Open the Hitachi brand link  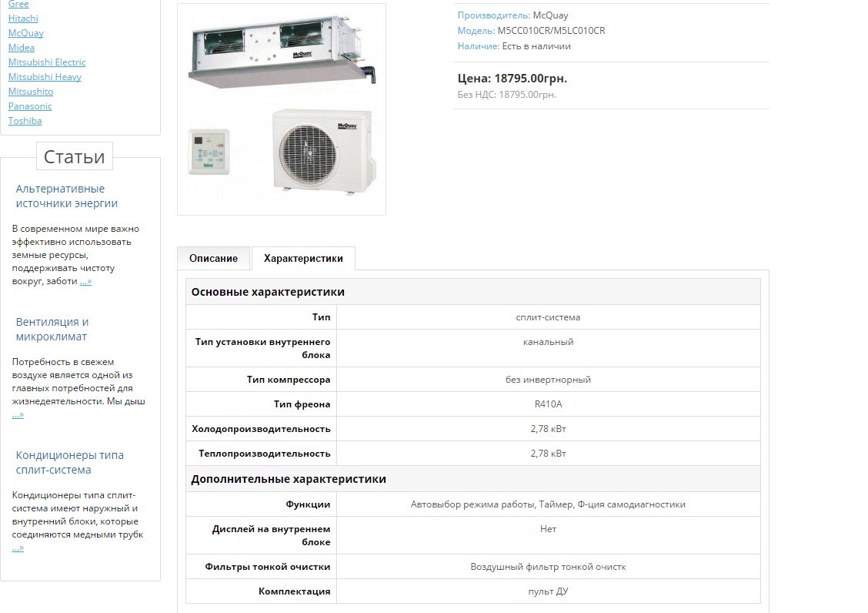point(22,18)
